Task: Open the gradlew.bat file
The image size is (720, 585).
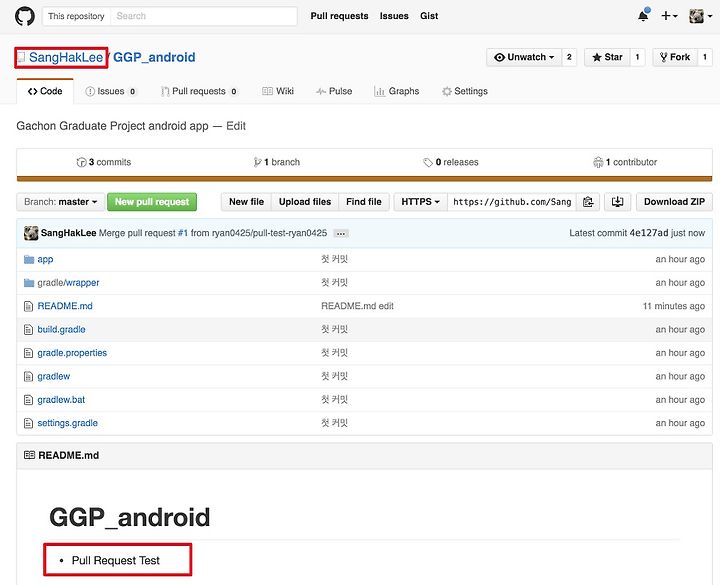Action: pyautogui.click(x=61, y=400)
